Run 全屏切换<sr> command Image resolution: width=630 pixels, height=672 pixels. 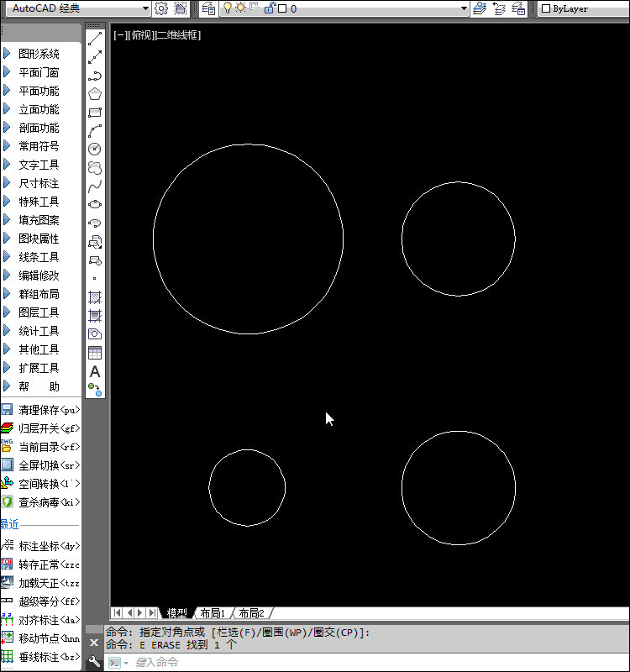(x=40, y=465)
